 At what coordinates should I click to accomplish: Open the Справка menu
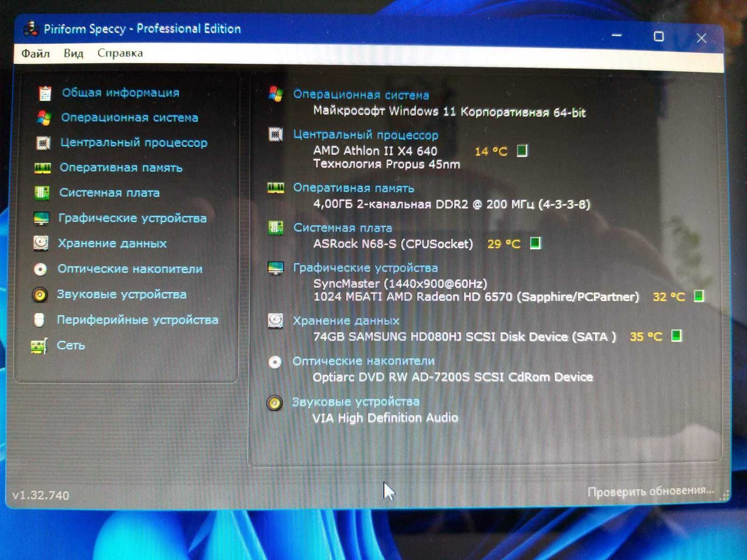click(120, 53)
